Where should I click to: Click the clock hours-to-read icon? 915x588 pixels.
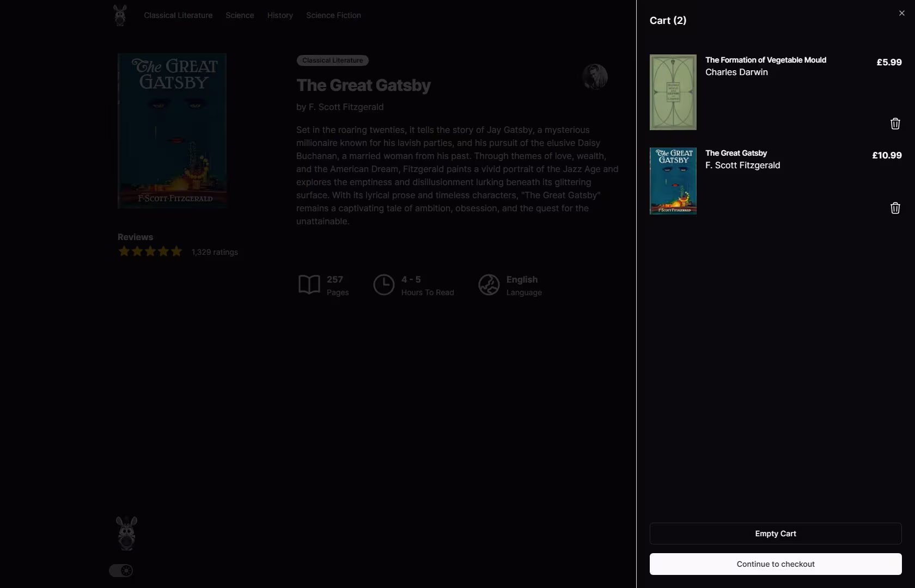pos(383,285)
